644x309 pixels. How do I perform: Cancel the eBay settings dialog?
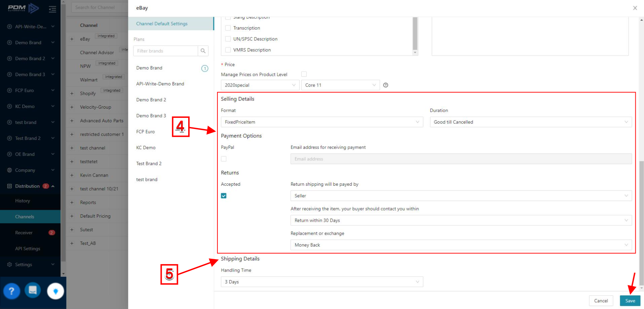point(601,301)
